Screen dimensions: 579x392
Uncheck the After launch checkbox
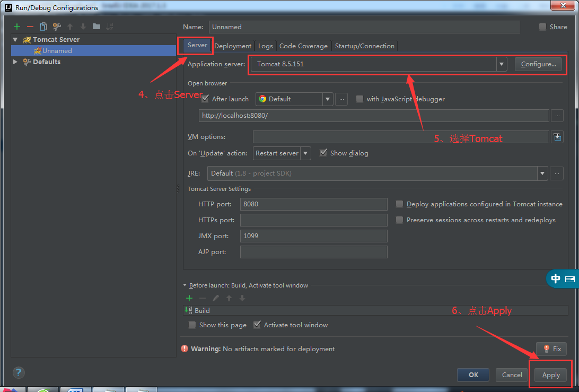[205, 99]
